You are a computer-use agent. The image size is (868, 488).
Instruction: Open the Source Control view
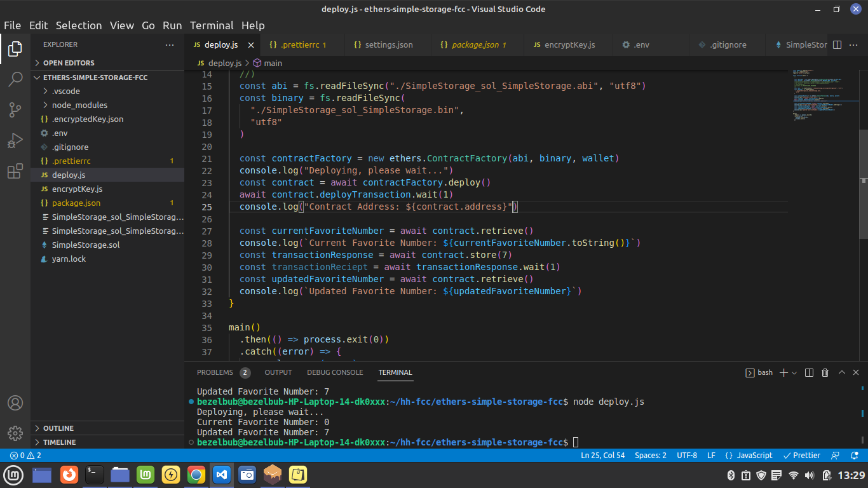click(x=15, y=110)
